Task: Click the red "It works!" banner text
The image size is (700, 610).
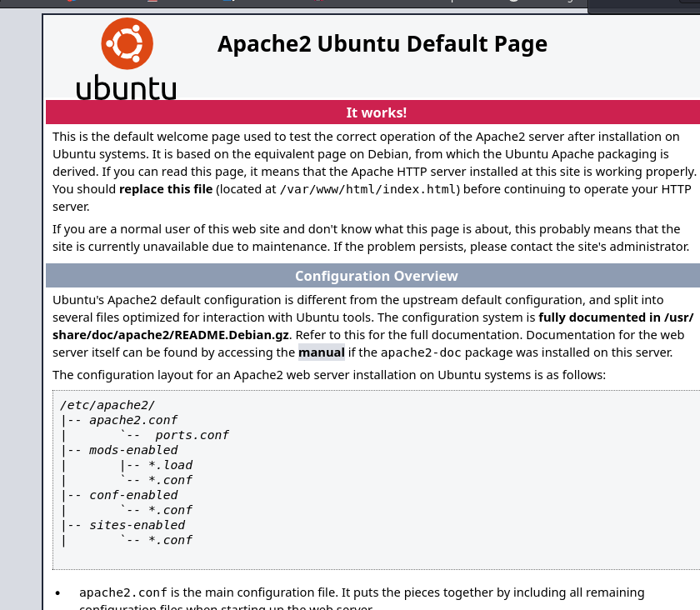Action: (x=377, y=112)
